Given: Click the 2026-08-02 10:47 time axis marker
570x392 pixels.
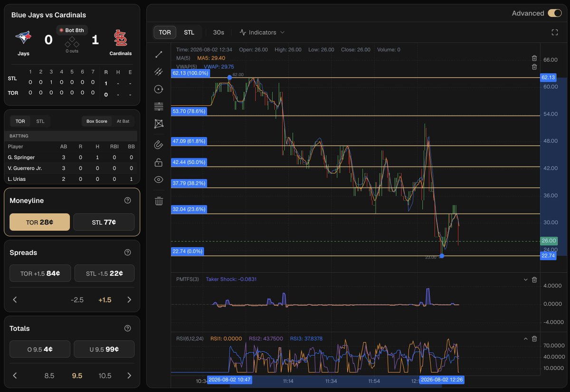Looking at the screenshot, I should pos(229,380).
